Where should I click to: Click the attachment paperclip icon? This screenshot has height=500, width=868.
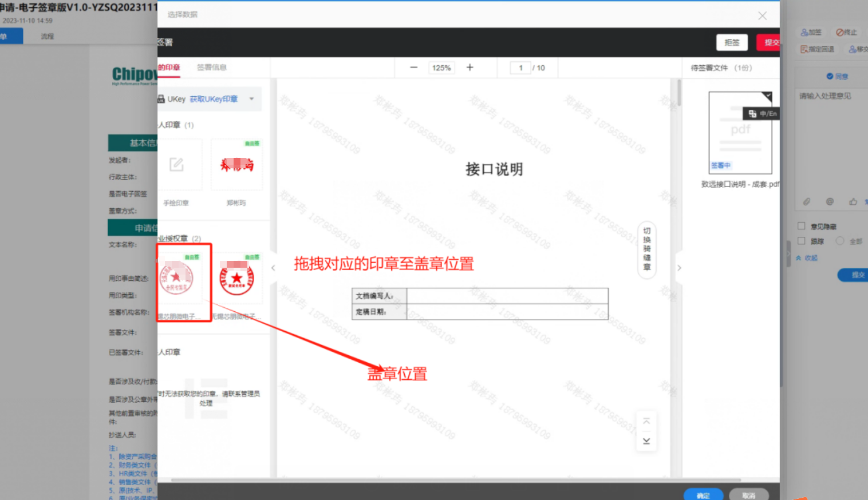pos(806,201)
